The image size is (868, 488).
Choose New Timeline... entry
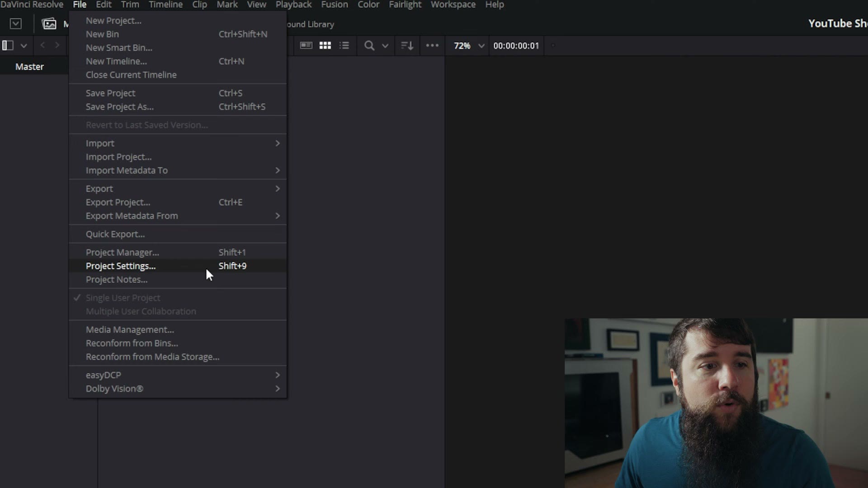[178, 61]
